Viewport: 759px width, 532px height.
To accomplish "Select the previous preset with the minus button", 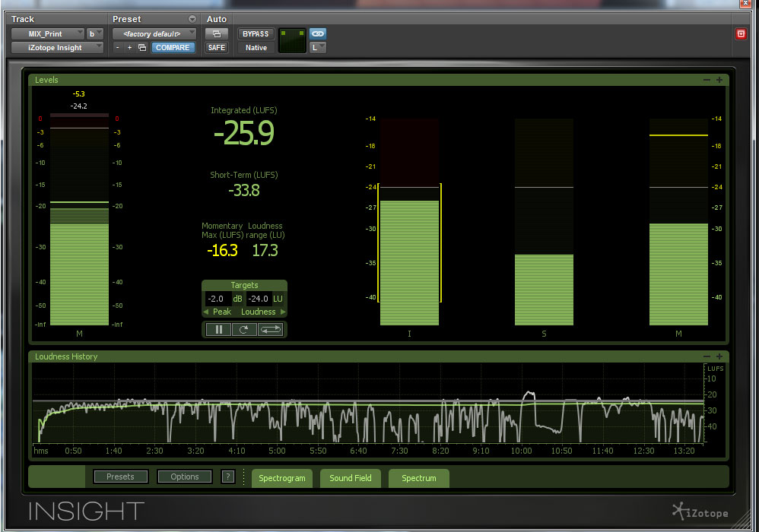I will point(118,47).
